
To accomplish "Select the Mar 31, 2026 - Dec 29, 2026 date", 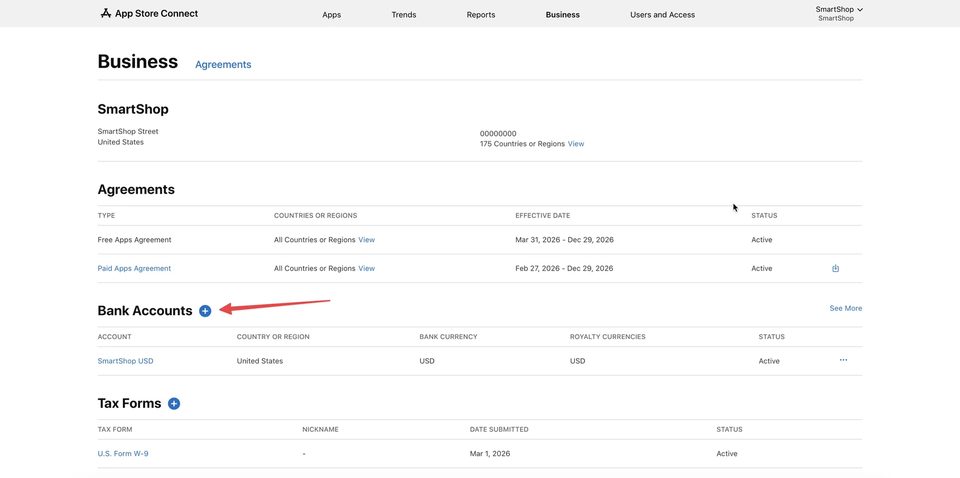I will coord(564,240).
